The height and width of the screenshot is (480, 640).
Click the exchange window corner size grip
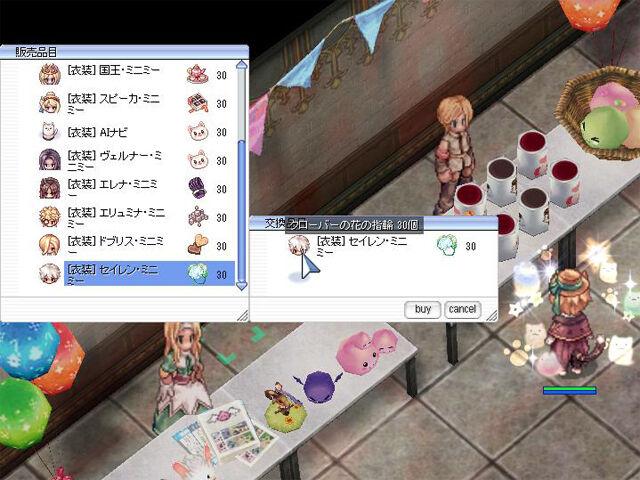click(492, 315)
